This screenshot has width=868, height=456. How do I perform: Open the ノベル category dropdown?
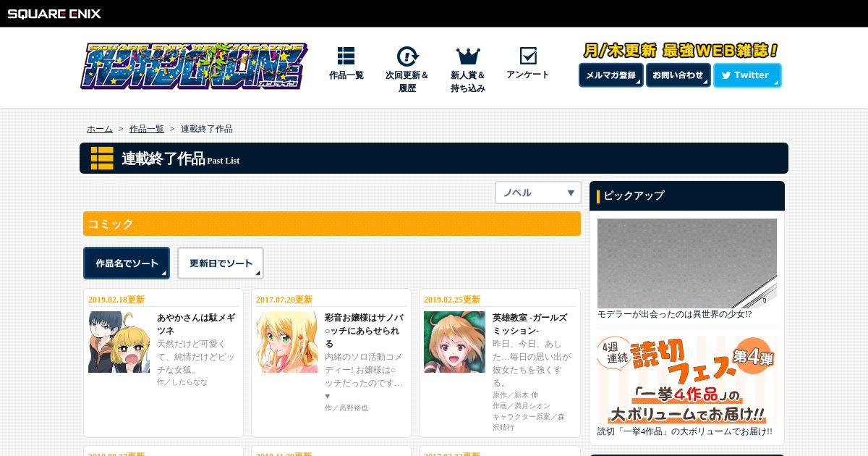(x=538, y=193)
